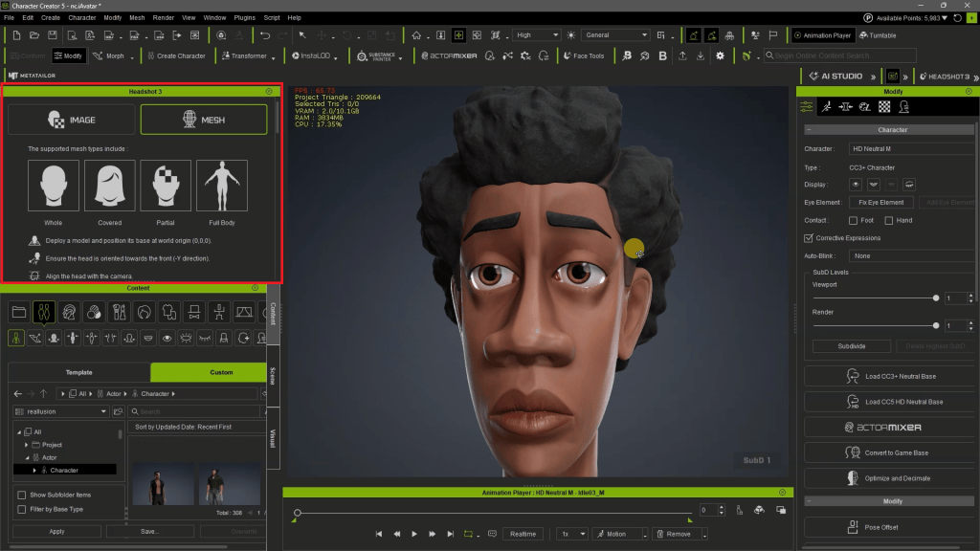
Task: Click the Open Project folder icon
Action: click(x=34, y=35)
